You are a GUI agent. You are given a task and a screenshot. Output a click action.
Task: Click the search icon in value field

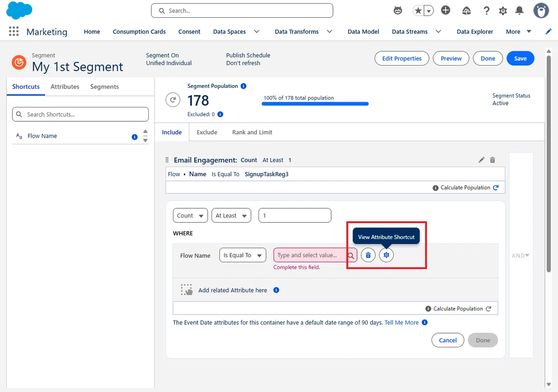coord(351,255)
